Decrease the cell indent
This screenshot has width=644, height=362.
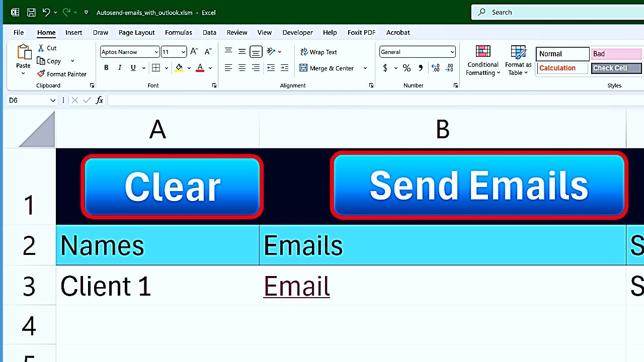pos(271,68)
